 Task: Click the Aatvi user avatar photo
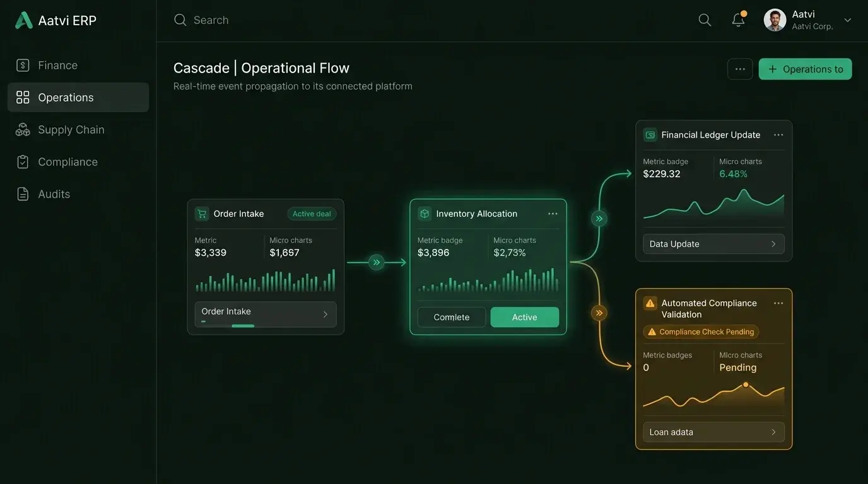coord(775,20)
